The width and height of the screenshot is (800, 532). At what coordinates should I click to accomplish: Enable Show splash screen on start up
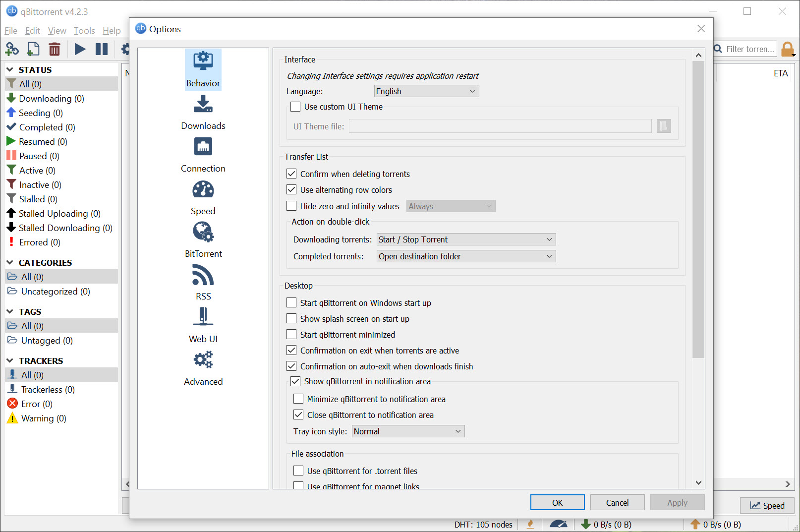(291, 319)
